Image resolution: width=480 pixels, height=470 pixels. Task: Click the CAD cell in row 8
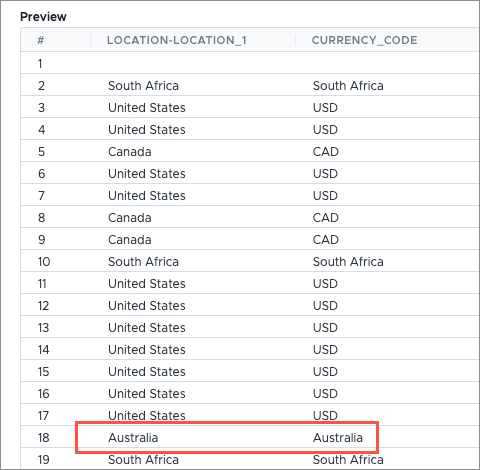click(326, 218)
